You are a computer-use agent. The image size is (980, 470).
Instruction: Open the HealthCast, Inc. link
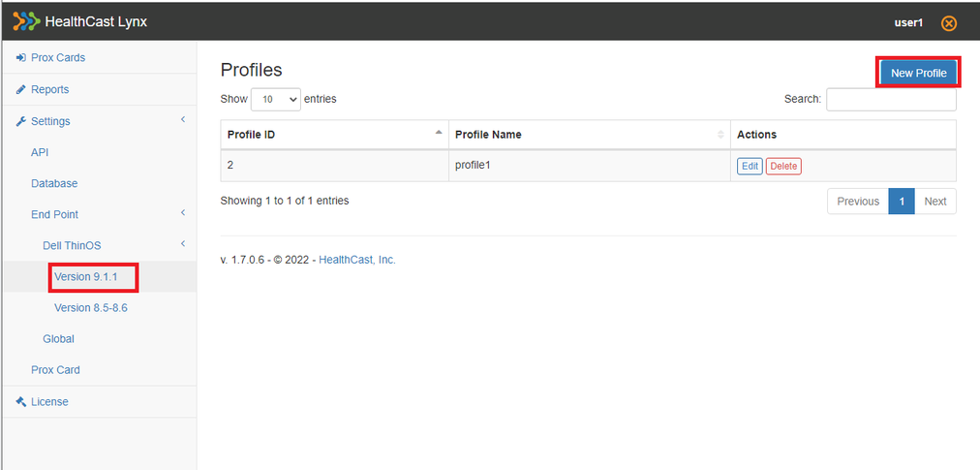[x=357, y=260]
